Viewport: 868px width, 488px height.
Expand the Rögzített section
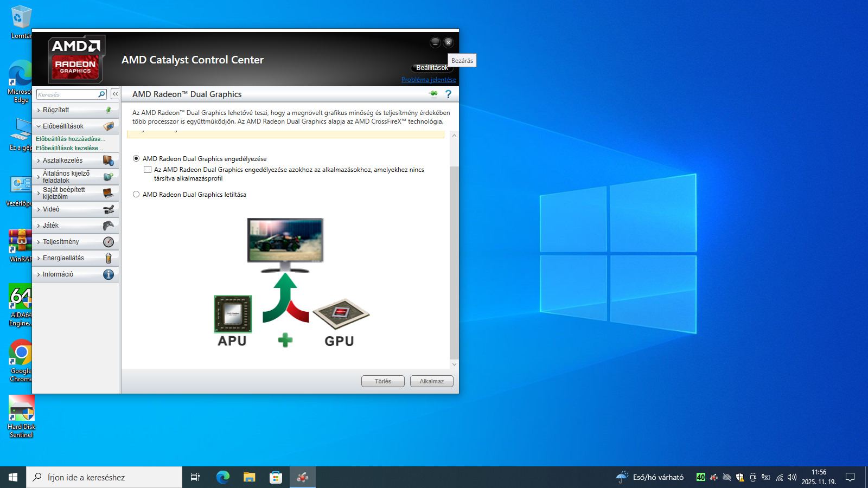tap(75, 110)
